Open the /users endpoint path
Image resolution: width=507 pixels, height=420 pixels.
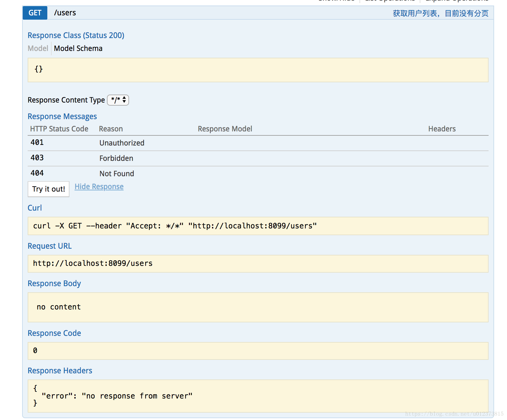65,13
